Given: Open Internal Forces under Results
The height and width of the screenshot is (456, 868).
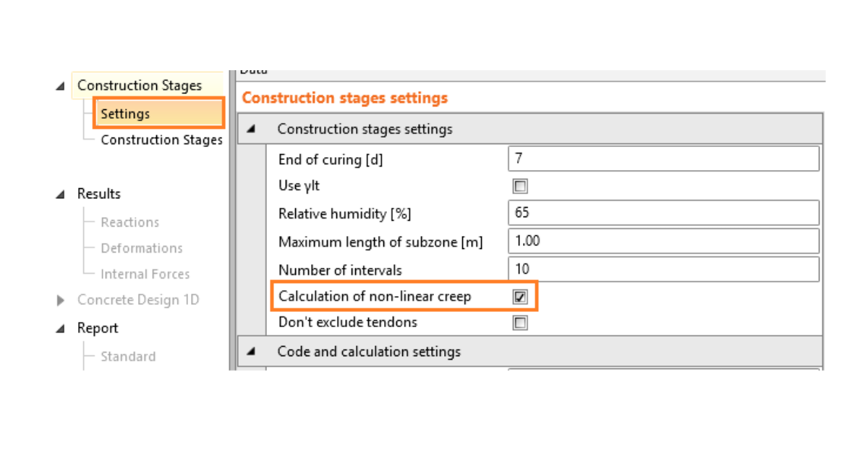Looking at the screenshot, I should [145, 274].
